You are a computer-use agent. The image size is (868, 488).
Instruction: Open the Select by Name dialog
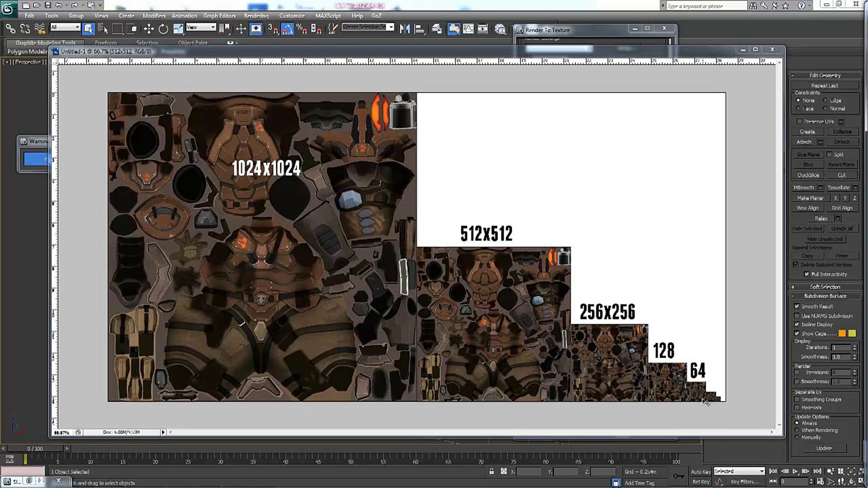103,29
